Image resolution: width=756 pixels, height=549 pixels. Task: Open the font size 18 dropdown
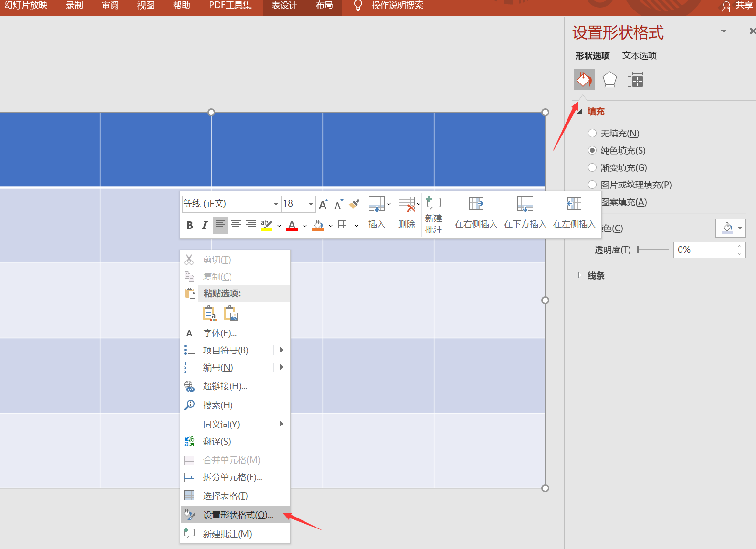(x=311, y=204)
